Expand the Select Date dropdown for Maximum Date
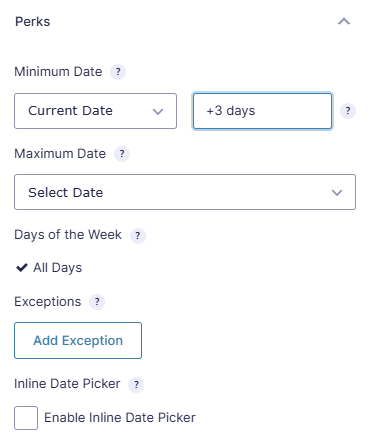This screenshot has height=440, width=370. (x=185, y=192)
